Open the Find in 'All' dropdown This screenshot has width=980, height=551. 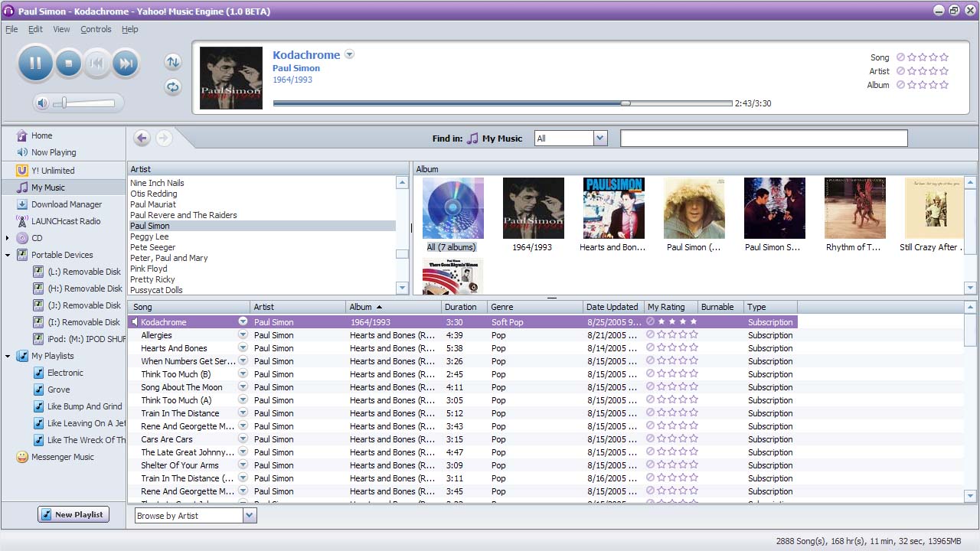tap(599, 139)
